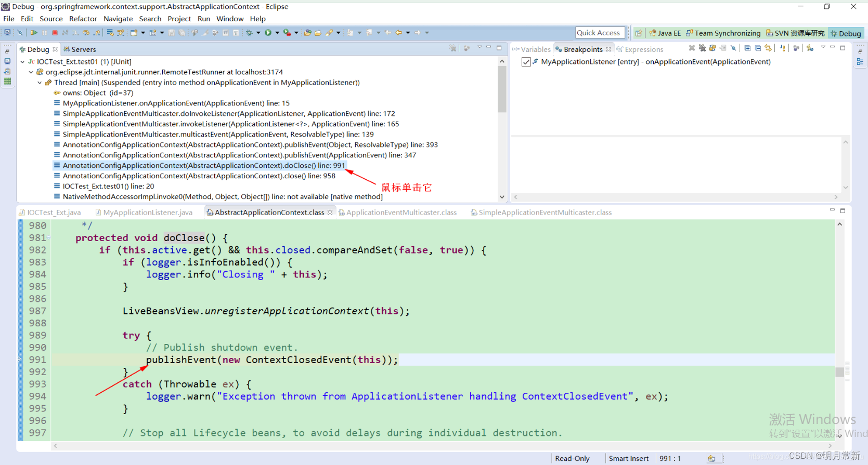Click the Drop to Frame icon
868x465 pixels.
[x=110, y=33]
